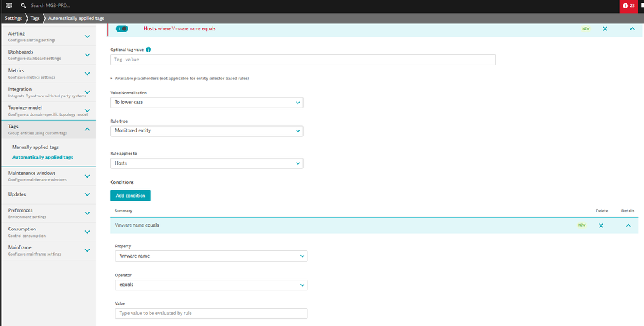
Task: Click the chat icon in top-left corner
Action: click(x=9, y=5)
